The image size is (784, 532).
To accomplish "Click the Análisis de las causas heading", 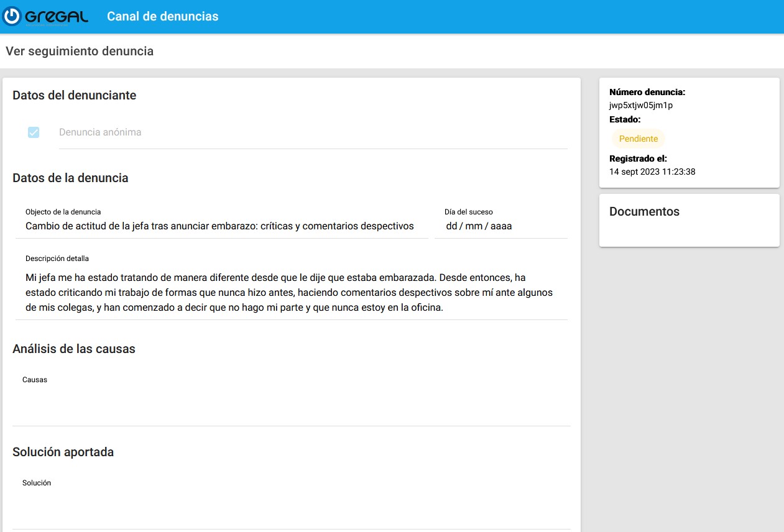I will (x=74, y=349).
